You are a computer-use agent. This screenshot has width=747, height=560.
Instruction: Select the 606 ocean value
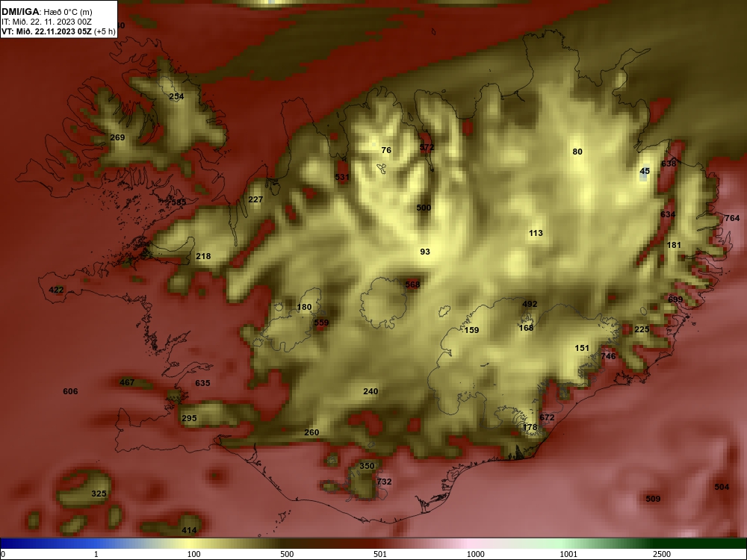(70, 391)
